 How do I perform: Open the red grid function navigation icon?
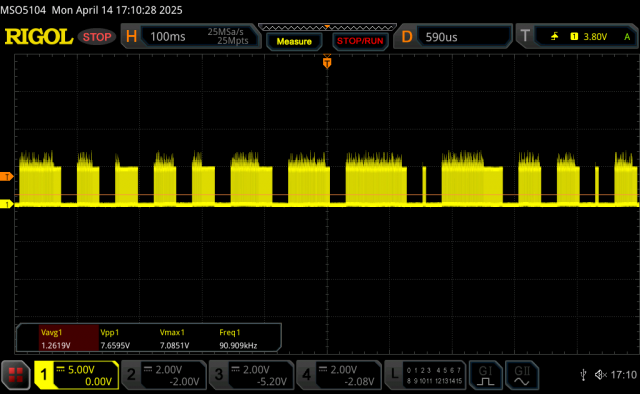pos(16,375)
